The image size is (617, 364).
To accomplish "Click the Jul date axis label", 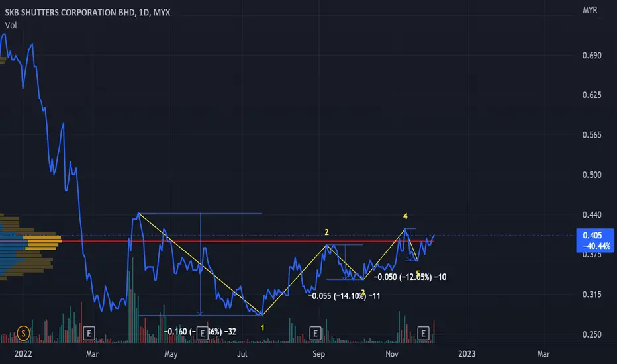I will point(242,354).
